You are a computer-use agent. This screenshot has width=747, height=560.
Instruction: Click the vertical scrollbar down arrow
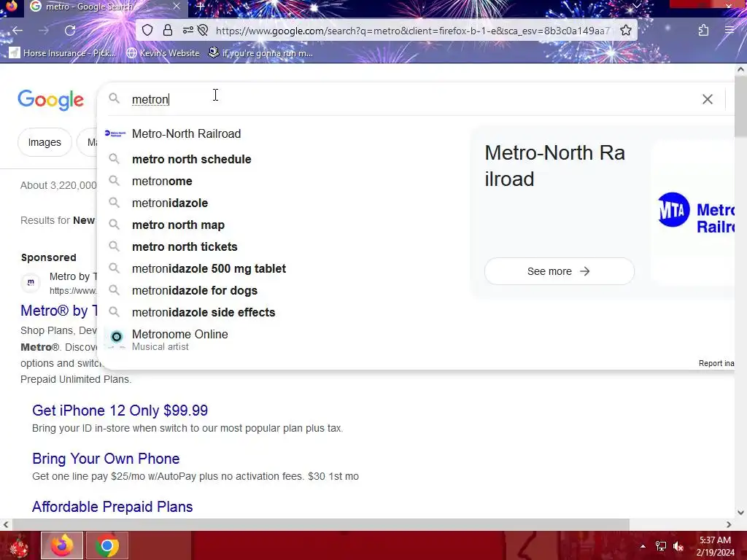point(740,513)
